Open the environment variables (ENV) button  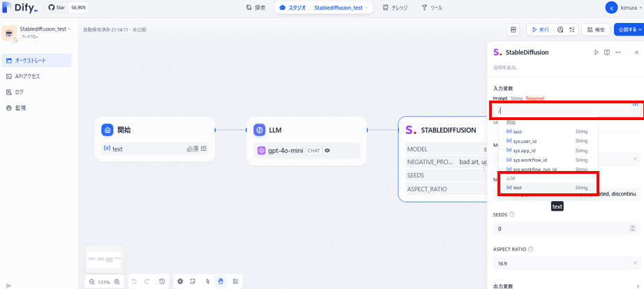[514, 29]
